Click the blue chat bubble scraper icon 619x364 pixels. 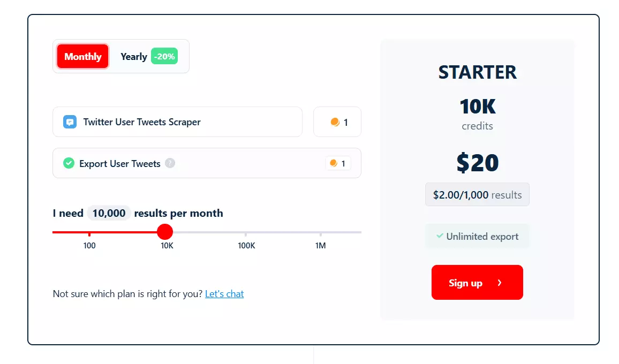coord(69,122)
